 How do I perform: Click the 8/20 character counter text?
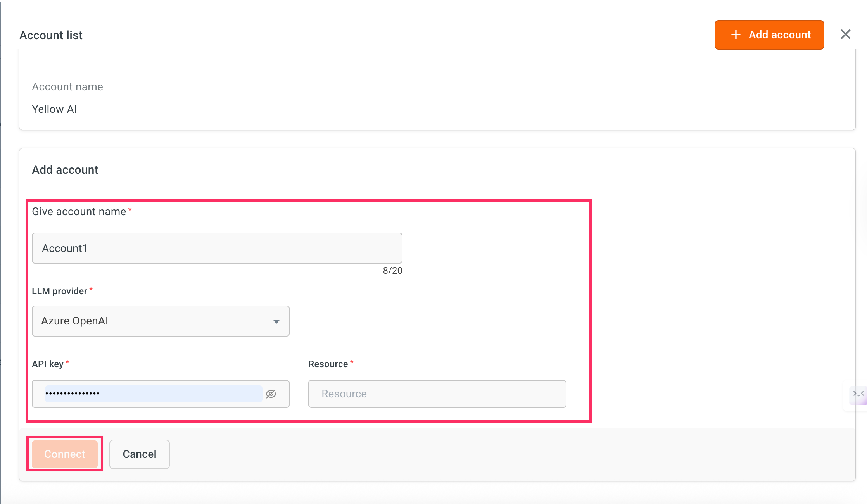[x=392, y=271]
